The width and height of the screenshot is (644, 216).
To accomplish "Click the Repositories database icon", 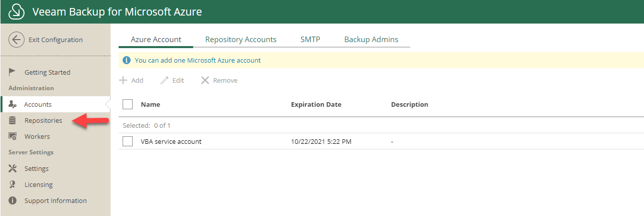I will 13,120.
